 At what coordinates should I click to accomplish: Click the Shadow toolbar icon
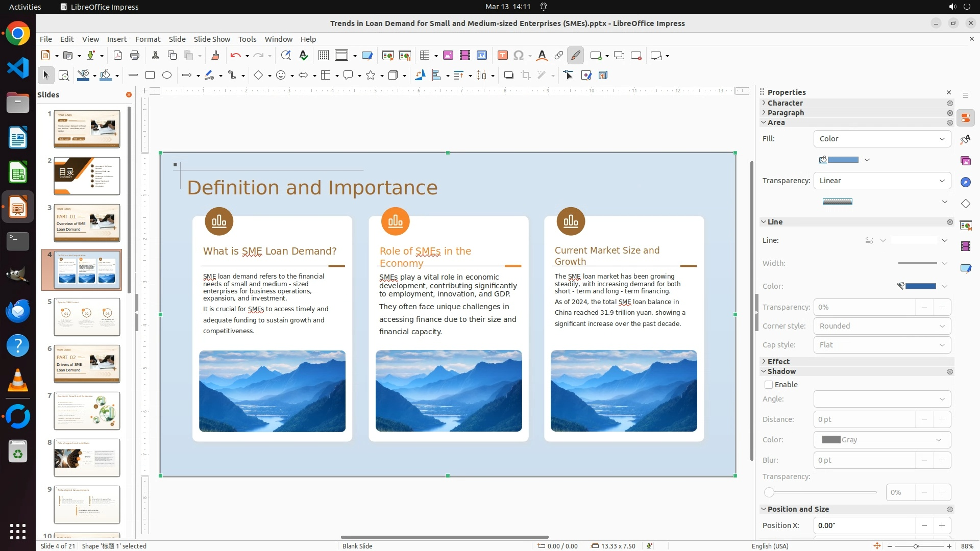point(508,76)
